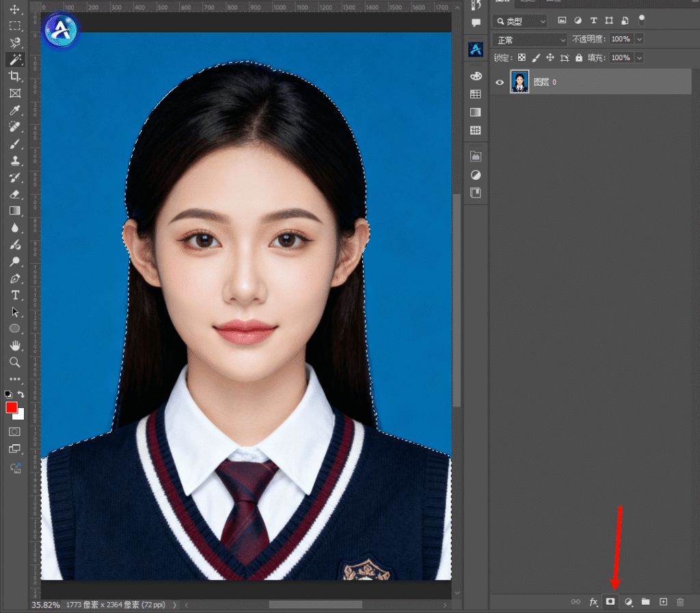Viewport: 700px width, 613px height.
Task: Activate the Hand tool
Action: point(14,346)
